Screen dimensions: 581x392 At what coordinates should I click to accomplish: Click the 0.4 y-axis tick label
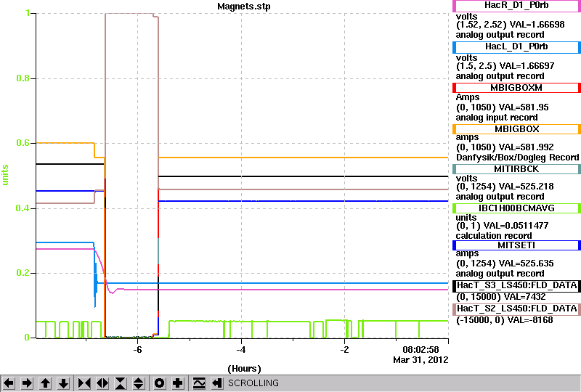23,208
